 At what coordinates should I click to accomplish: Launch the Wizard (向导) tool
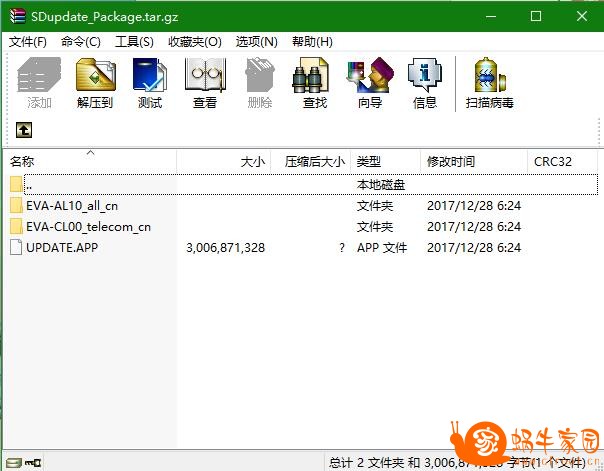tap(370, 75)
